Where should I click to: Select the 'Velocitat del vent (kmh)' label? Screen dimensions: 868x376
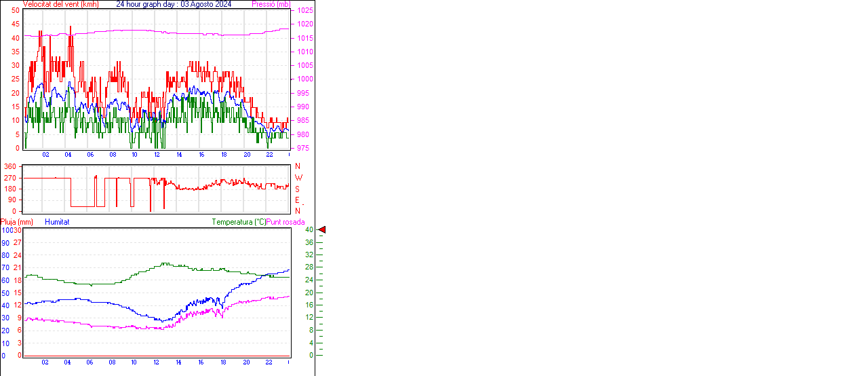[60, 4]
